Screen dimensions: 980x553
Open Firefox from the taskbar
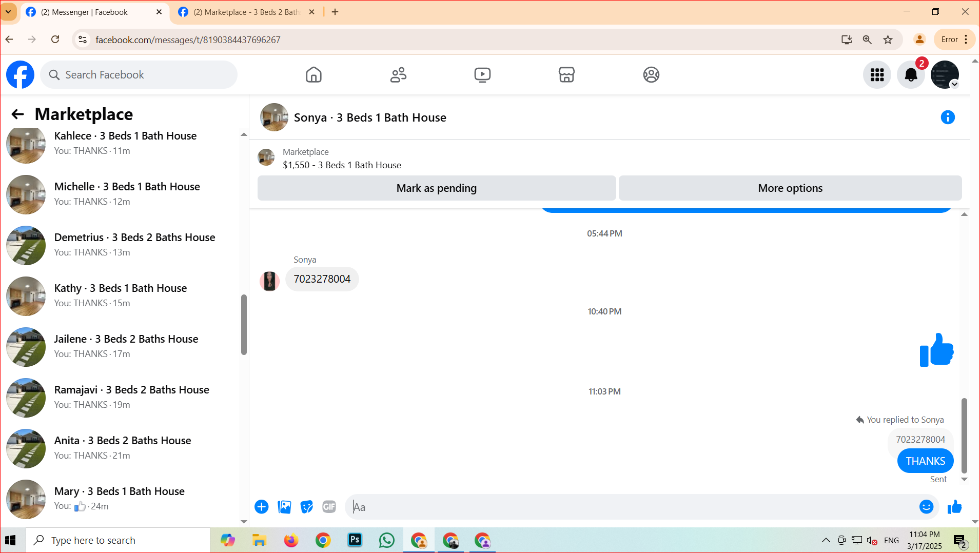tap(291, 540)
